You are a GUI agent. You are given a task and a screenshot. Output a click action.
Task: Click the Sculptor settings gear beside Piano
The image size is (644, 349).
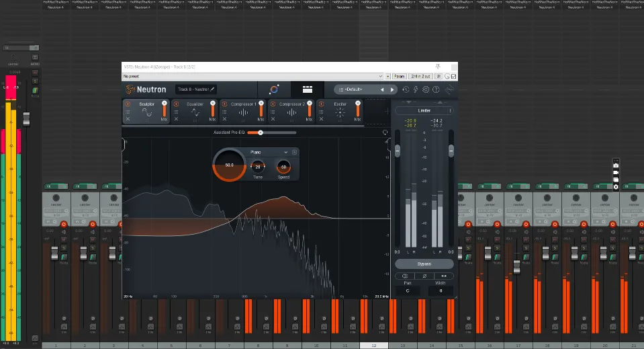pyautogui.click(x=295, y=152)
